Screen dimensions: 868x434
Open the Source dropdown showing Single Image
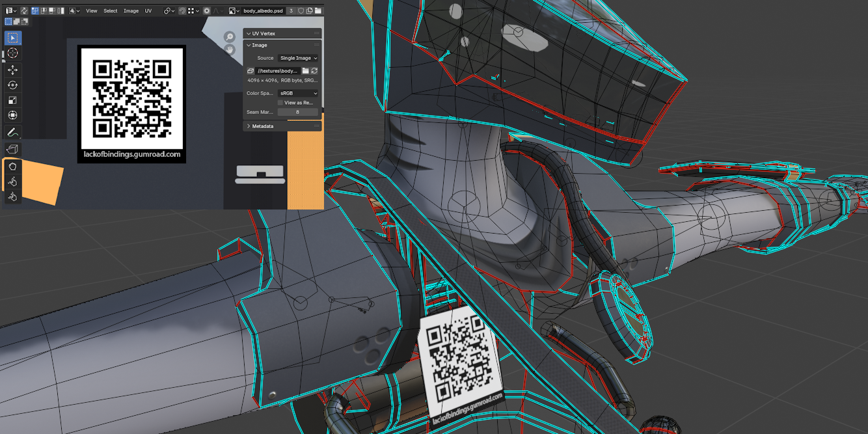point(298,58)
